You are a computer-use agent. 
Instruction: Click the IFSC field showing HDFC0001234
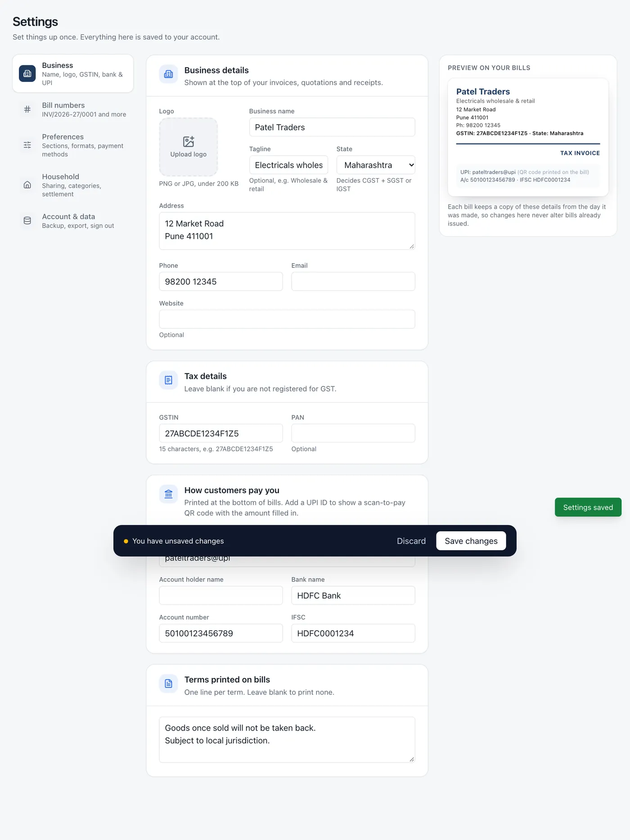(x=353, y=633)
